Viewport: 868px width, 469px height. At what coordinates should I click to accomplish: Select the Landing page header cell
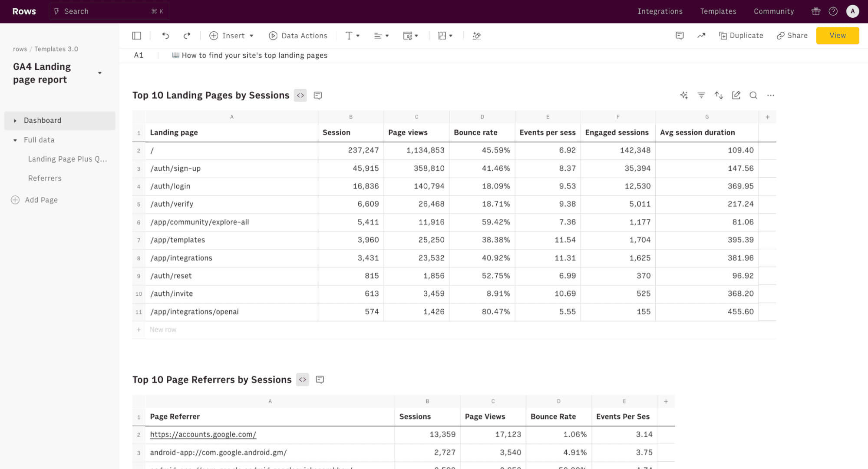[x=232, y=132]
